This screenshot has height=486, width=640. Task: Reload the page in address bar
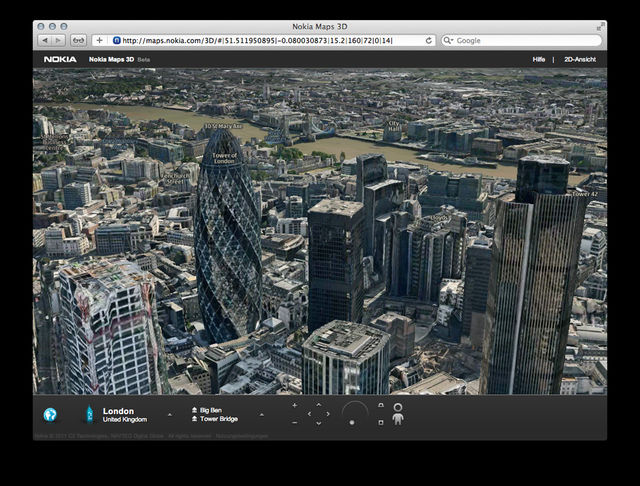[x=429, y=41]
